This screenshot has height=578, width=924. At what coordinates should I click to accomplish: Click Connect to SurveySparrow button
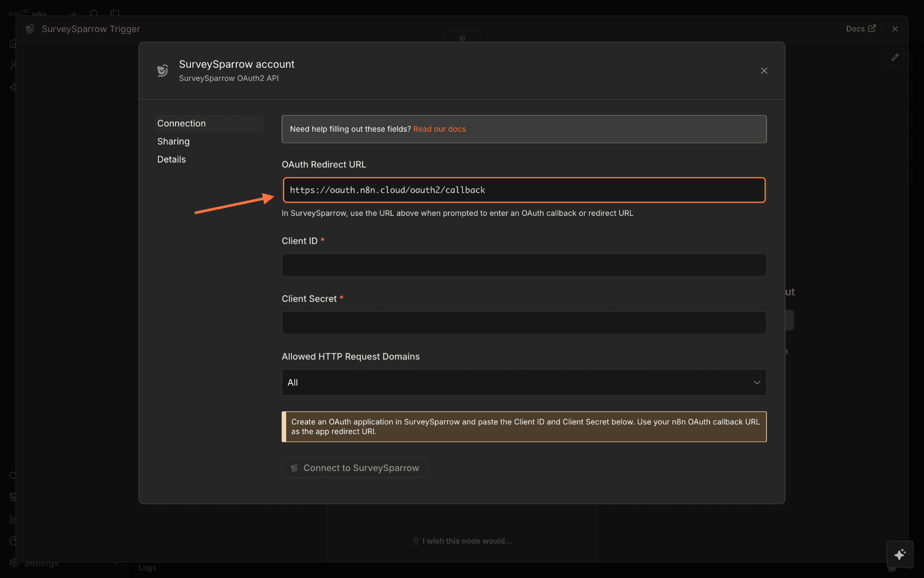click(354, 468)
